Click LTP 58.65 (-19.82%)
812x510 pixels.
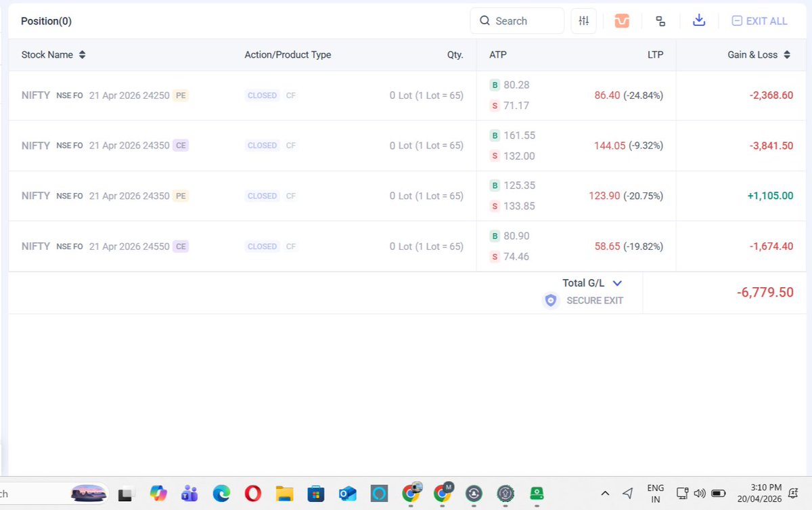tap(629, 247)
